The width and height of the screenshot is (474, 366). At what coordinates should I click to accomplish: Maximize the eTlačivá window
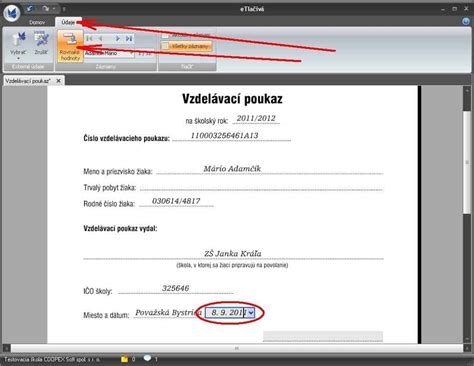(454, 9)
